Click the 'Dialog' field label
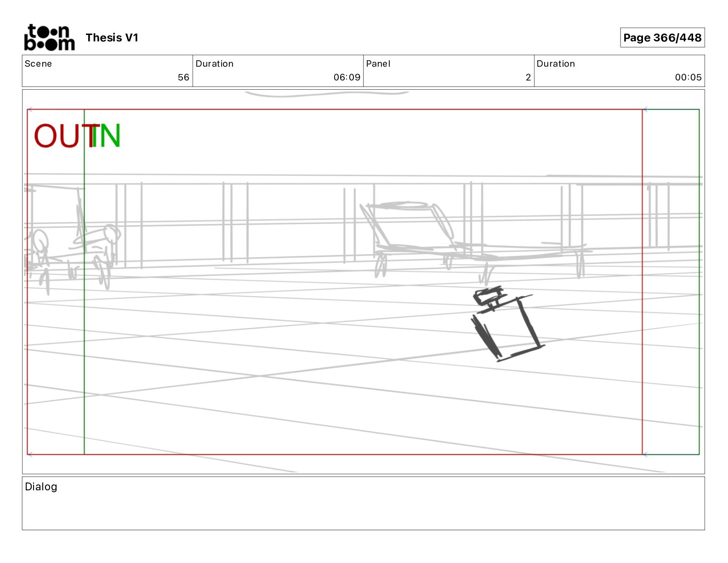 tap(41, 487)
